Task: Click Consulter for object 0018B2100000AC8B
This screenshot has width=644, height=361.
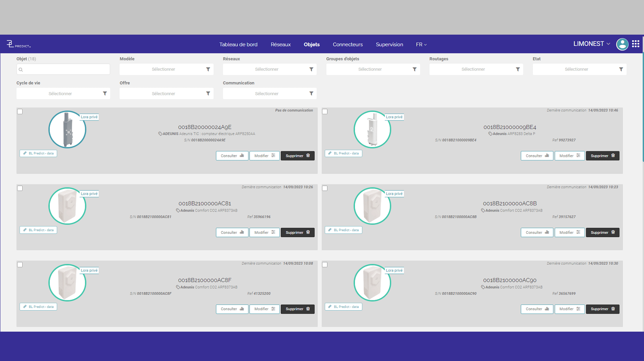Action: pos(537,232)
